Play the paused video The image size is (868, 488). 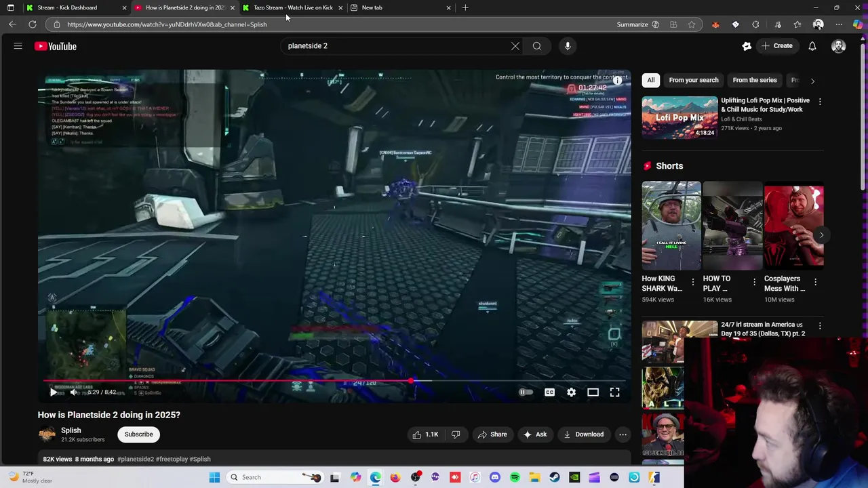[x=54, y=392]
